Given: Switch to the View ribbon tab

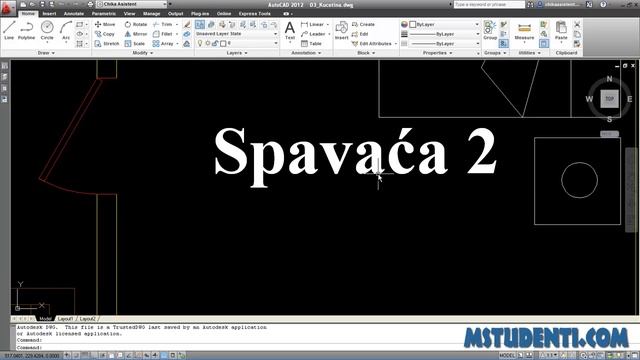Looking at the screenshot, I should [129, 13].
